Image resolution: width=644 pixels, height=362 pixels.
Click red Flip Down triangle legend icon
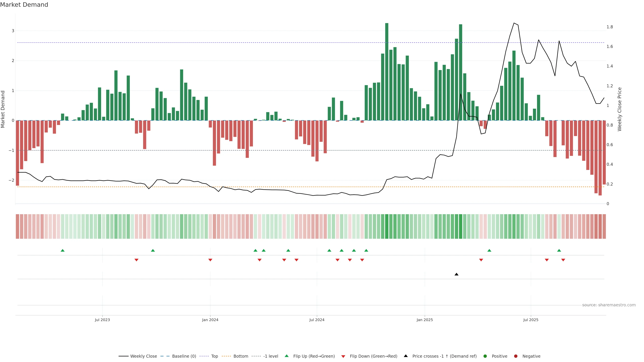click(343, 356)
